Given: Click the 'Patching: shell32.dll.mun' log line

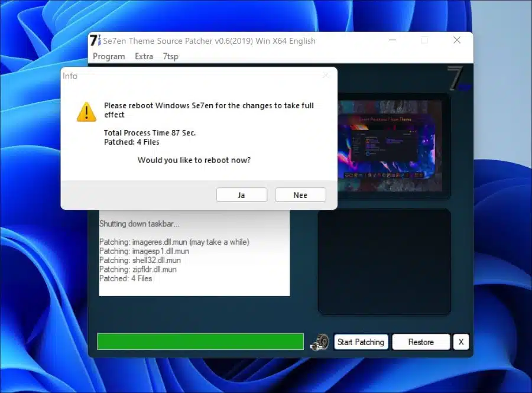Looking at the screenshot, I should coord(140,260).
